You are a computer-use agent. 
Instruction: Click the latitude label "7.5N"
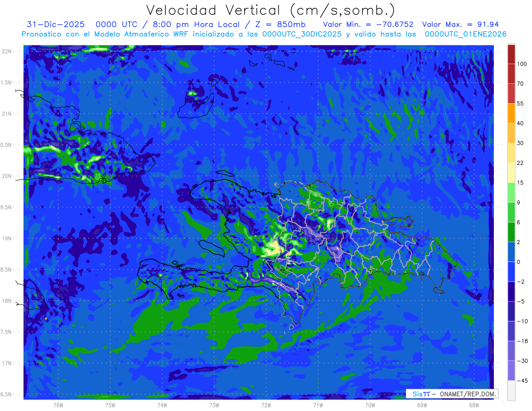click(x=7, y=332)
